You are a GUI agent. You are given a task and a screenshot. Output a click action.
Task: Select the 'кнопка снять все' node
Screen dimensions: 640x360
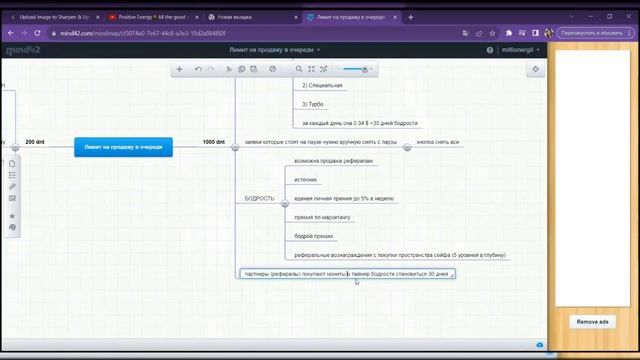(438, 142)
